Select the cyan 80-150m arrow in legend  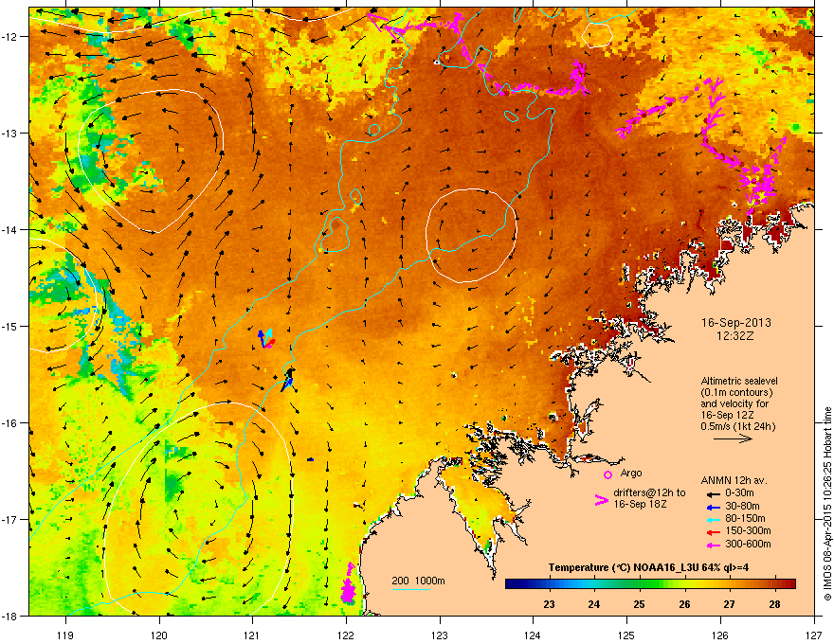pos(713,519)
